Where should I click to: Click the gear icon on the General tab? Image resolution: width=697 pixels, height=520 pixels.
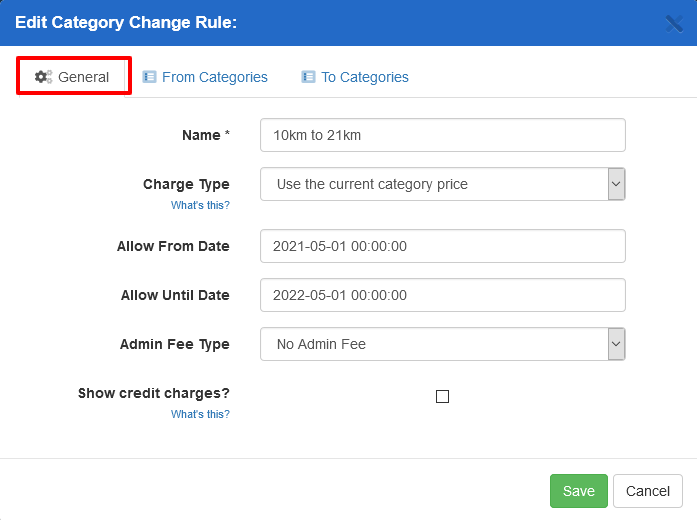click(x=43, y=77)
